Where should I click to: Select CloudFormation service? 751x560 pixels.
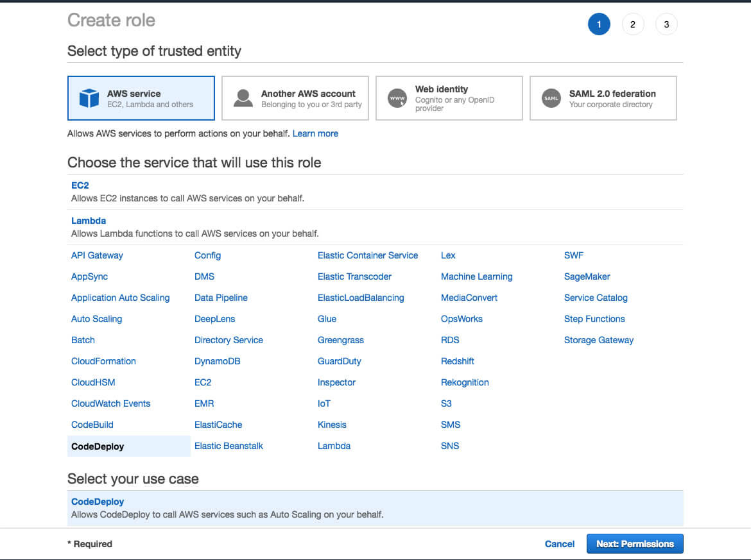(x=103, y=361)
